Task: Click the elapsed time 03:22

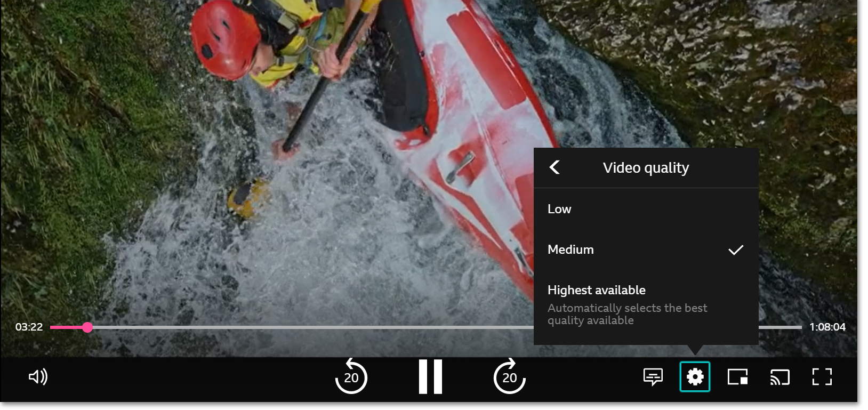Action: click(x=29, y=327)
